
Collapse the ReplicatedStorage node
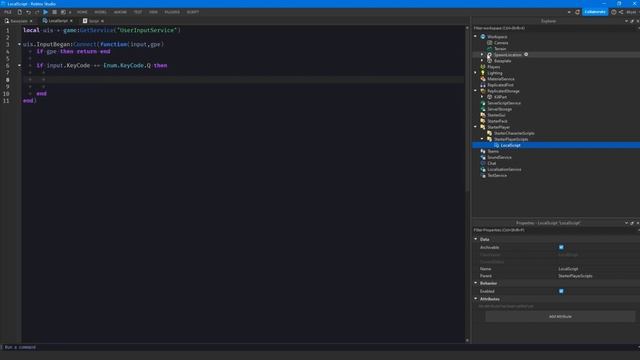476,91
